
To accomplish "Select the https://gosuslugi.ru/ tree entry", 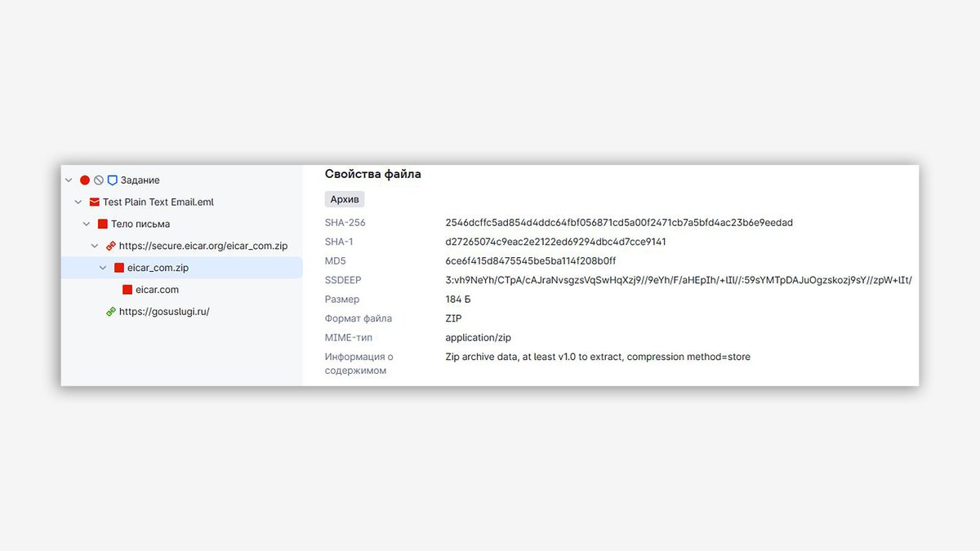I will click(x=181, y=312).
